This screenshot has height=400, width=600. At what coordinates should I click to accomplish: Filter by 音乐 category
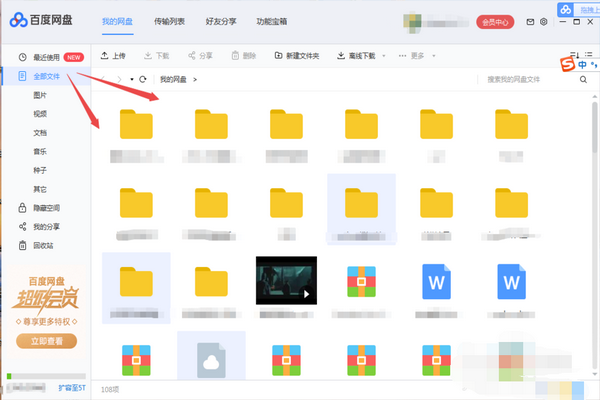coord(40,151)
